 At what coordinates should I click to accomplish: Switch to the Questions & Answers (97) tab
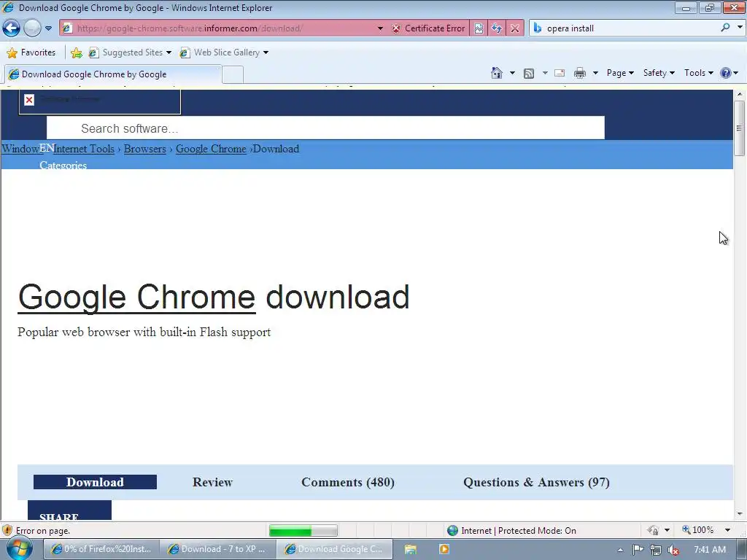[x=536, y=482]
